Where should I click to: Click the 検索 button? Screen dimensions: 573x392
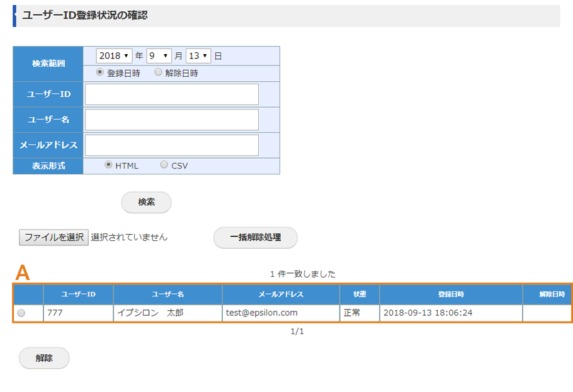[x=146, y=202]
